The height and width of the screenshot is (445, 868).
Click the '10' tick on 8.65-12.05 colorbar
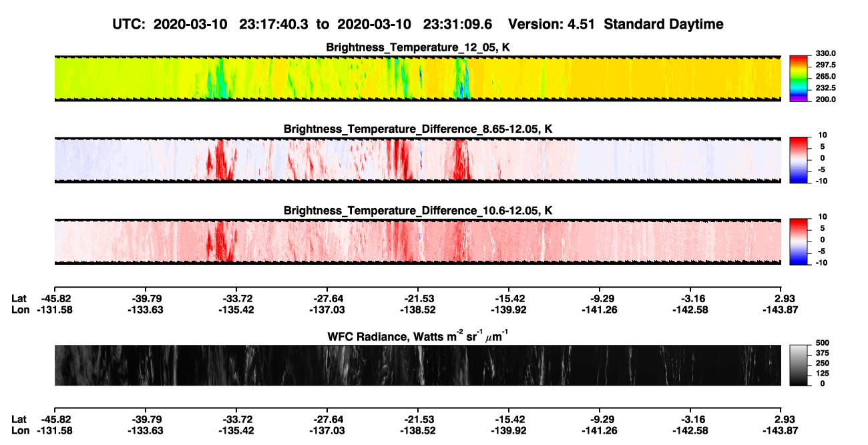822,135
